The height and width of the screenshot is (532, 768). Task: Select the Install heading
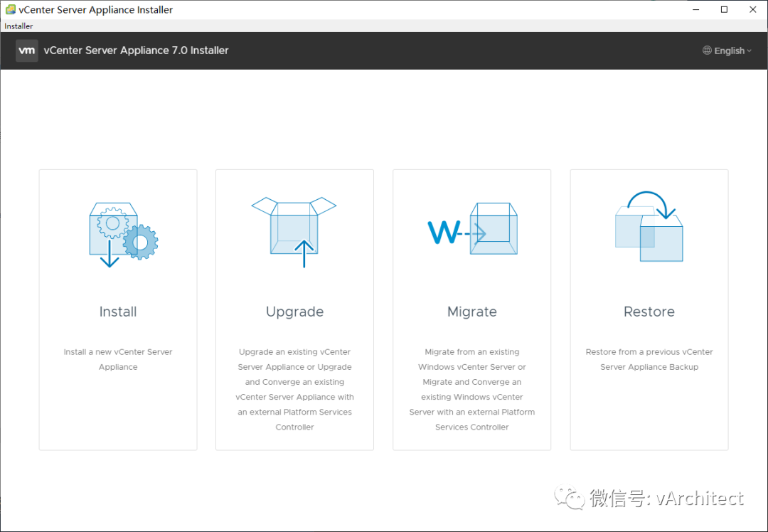pos(118,312)
